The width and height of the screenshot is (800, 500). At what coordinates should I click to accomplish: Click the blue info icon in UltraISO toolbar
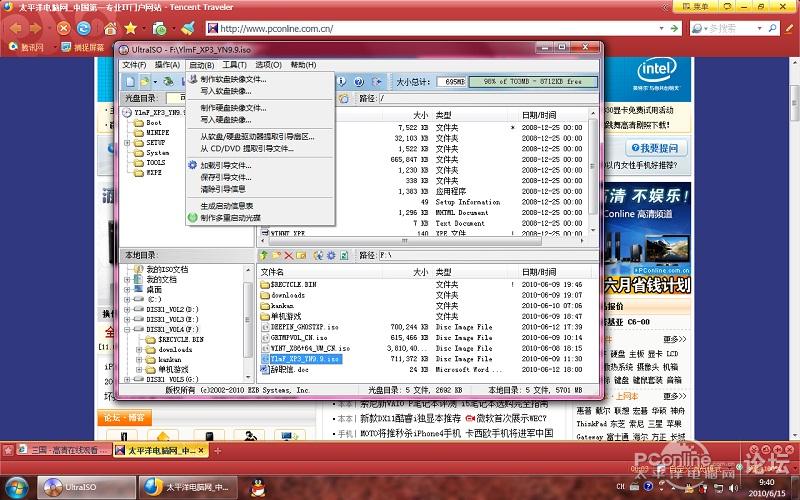(342, 82)
